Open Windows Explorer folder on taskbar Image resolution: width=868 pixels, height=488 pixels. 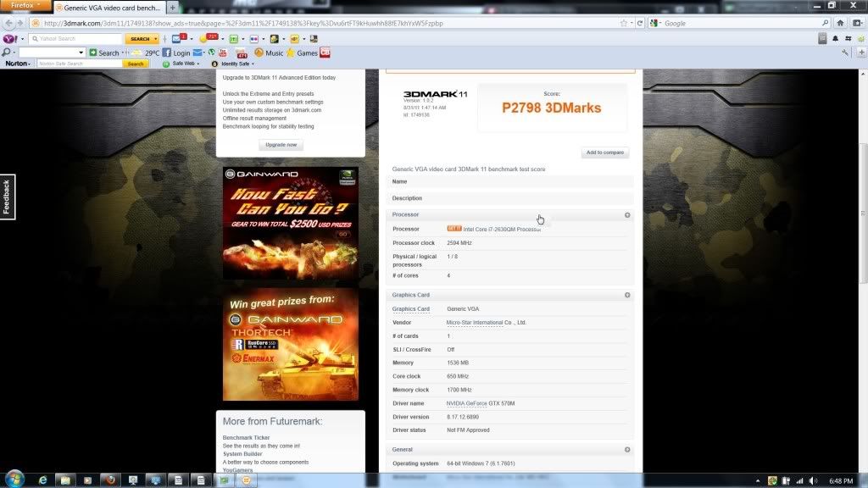(x=64, y=480)
